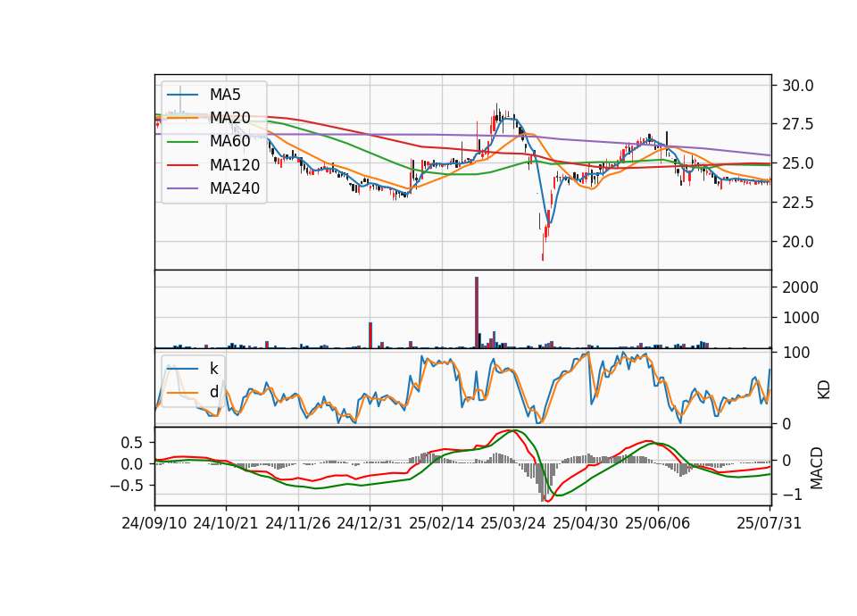Click the blue MA5 legend line sample
This screenshot has width=857, height=616.
click(x=182, y=95)
